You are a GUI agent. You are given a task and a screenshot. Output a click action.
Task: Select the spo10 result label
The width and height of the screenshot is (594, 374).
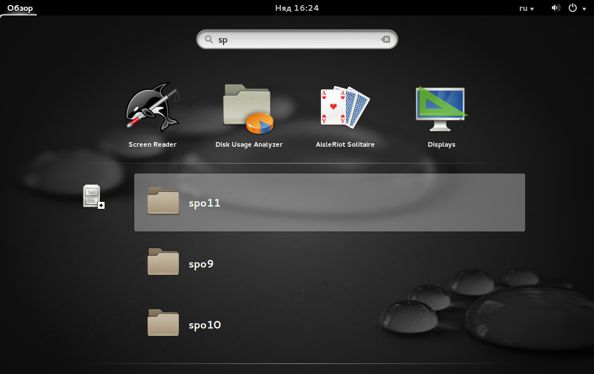click(205, 325)
